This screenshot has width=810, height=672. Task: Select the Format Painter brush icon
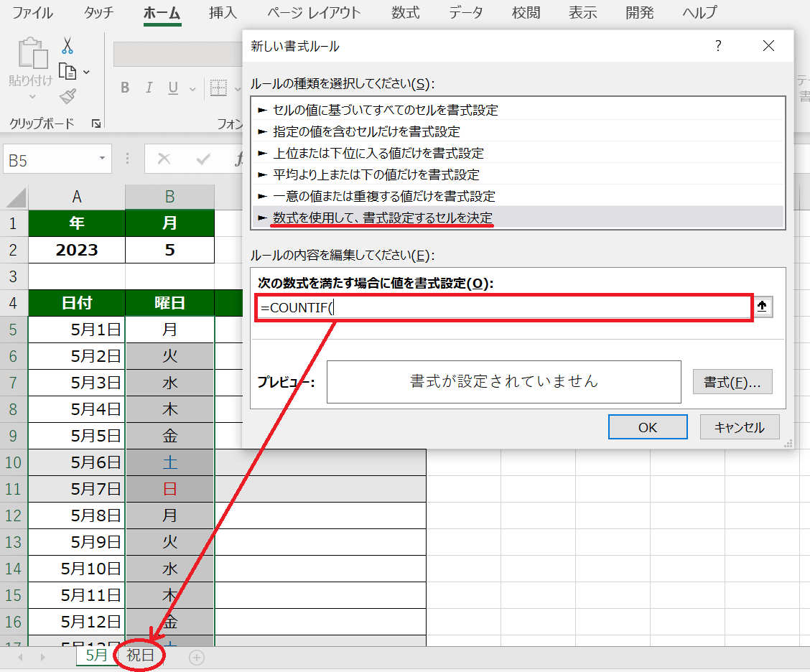pyautogui.click(x=67, y=96)
